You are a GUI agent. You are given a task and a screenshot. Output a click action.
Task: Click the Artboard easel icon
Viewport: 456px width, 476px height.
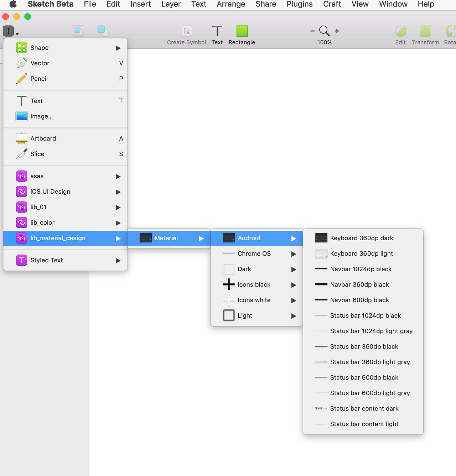pos(22,138)
